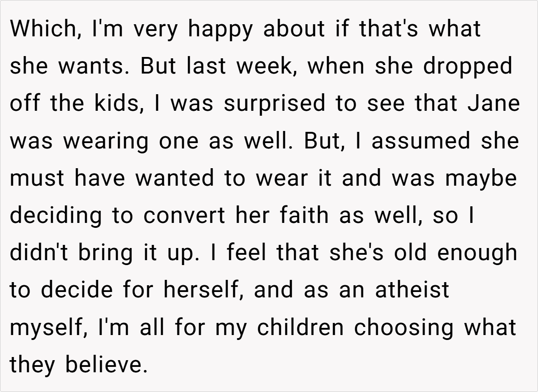538x392 pixels.
Task: Click the word "maybe"
Action: 481,179
